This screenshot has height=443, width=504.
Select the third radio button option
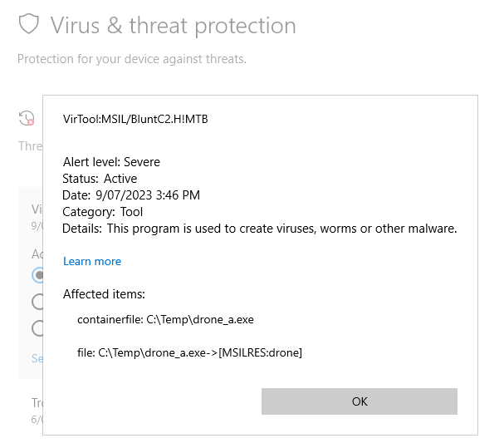pyautogui.click(x=37, y=328)
